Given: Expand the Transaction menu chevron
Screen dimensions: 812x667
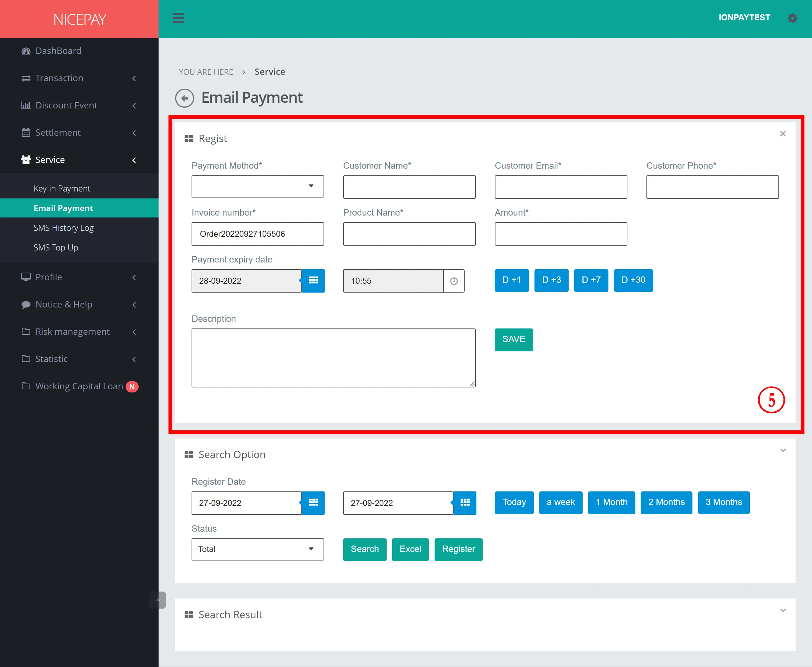Looking at the screenshot, I should (x=134, y=78).
